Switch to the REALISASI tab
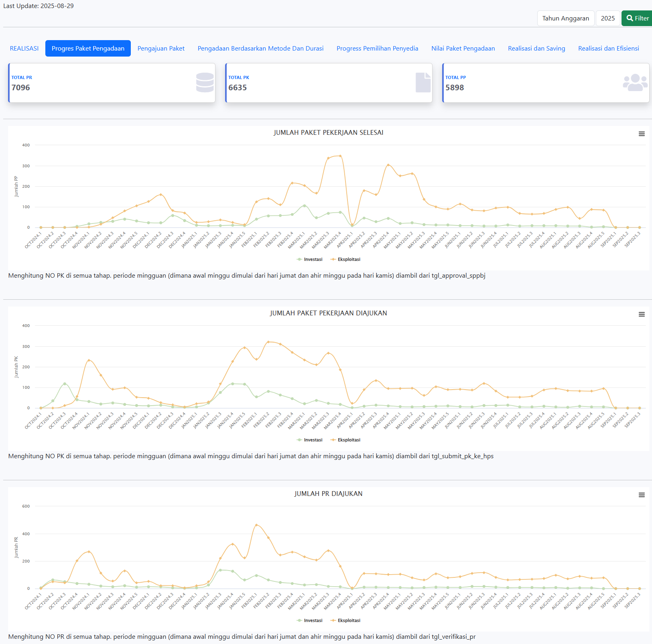 (x=24, y=49)
